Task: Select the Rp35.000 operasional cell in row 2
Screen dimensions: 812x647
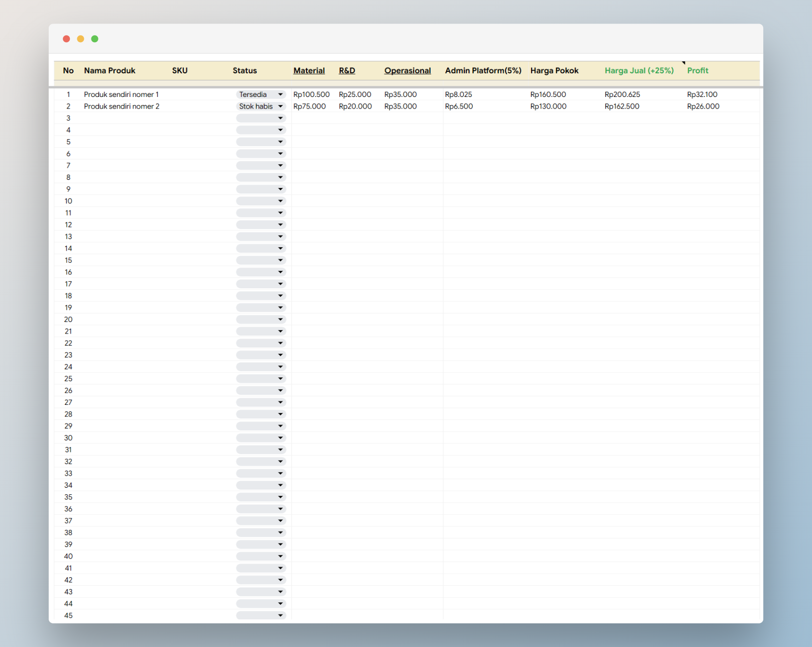Action: pos(400,106)
